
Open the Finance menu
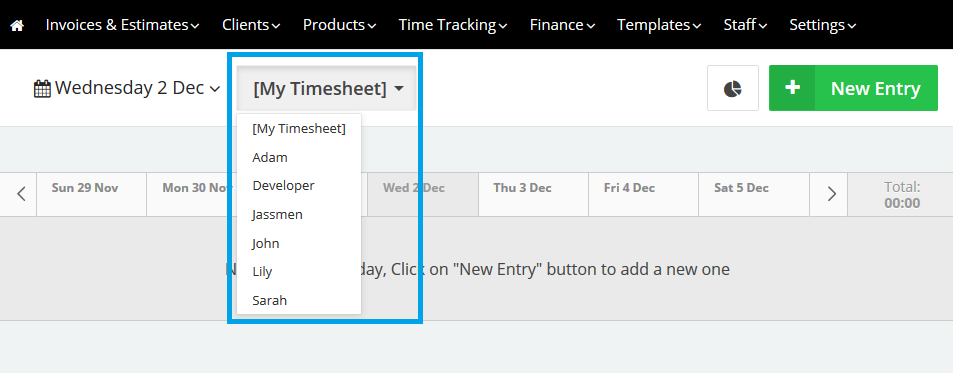[562, 25]
